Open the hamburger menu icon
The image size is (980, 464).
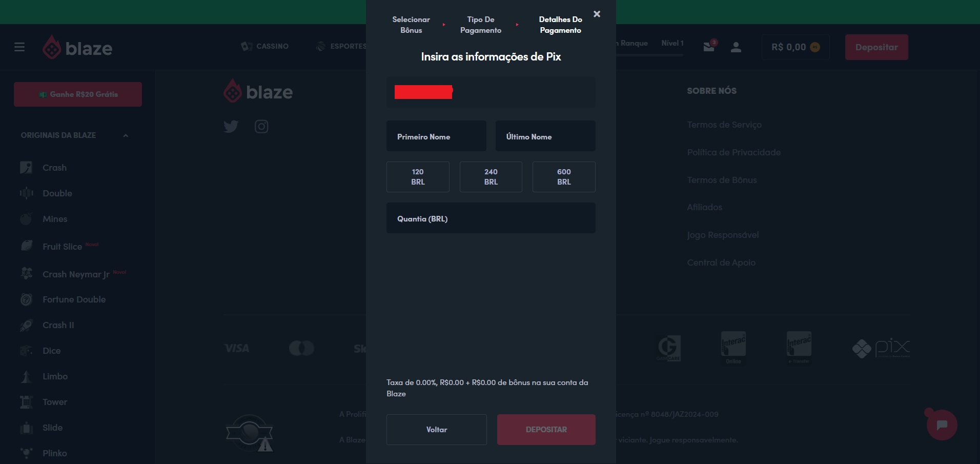(19, 47)
